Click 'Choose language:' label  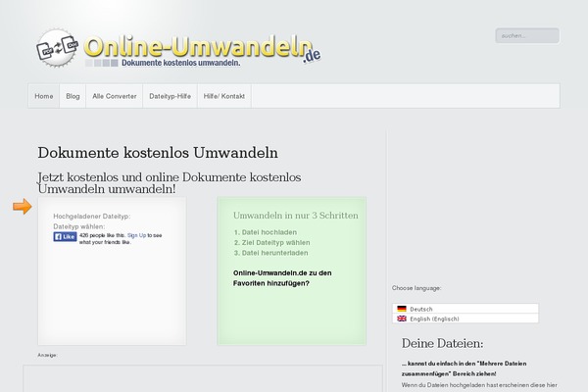pos(416,288)
